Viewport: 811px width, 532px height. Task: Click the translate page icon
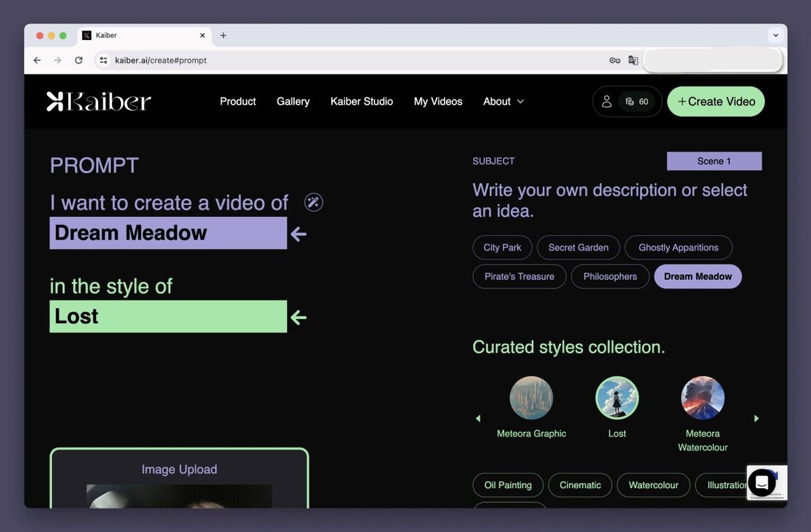(x=633, y=60)
